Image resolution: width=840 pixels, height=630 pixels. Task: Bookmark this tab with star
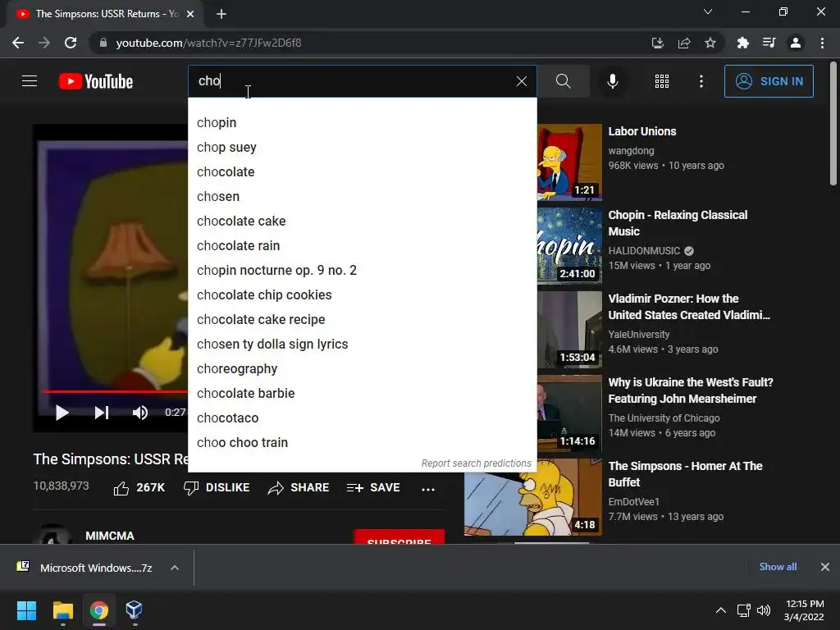click(710, 43)
